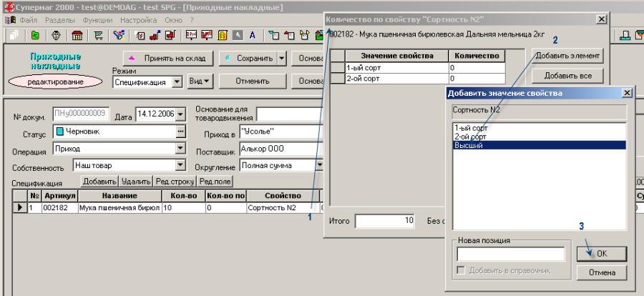Click the Название column header
The image size is (644, 296).
pyautogui.click(x=120, y=196)
